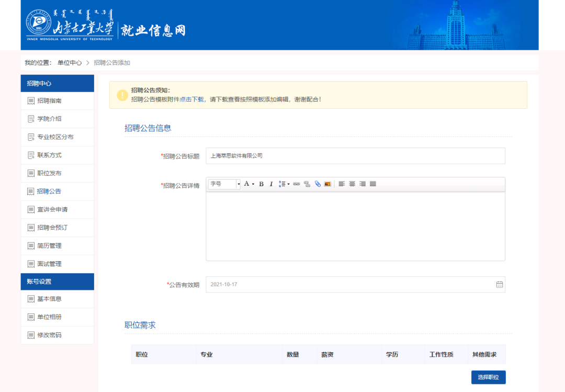Image resolution: width=565 pixels, height=392 pixels.
Task: Click the insert hyperlink icon
Action: (297, 184)
